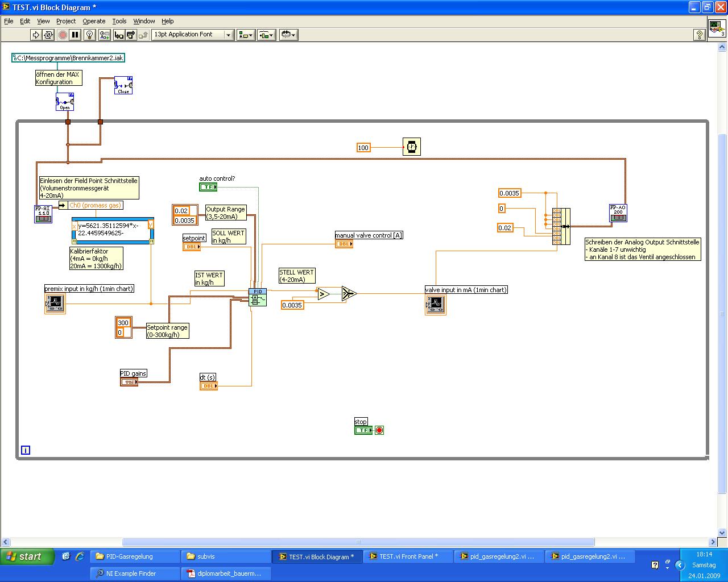The height and width of the screenshot is (582, 728).
Task: Click the vertical scrollbar thumb
Action: (722, 314)
